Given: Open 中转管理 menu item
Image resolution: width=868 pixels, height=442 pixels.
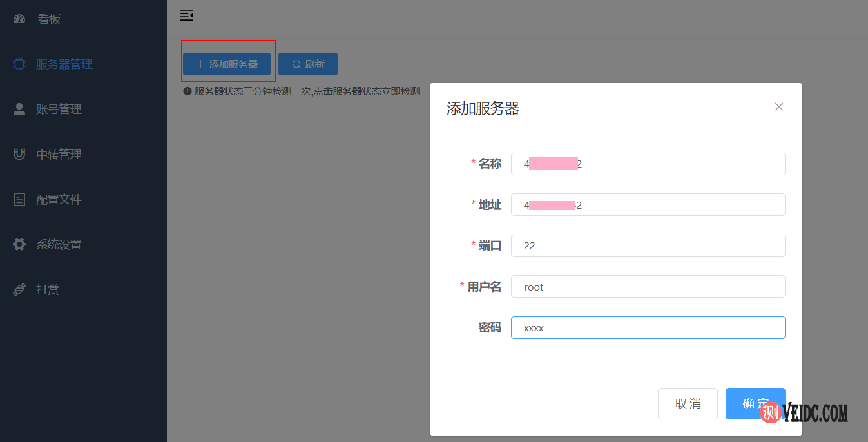Looking at the screenshot, I should coord(59,155).
